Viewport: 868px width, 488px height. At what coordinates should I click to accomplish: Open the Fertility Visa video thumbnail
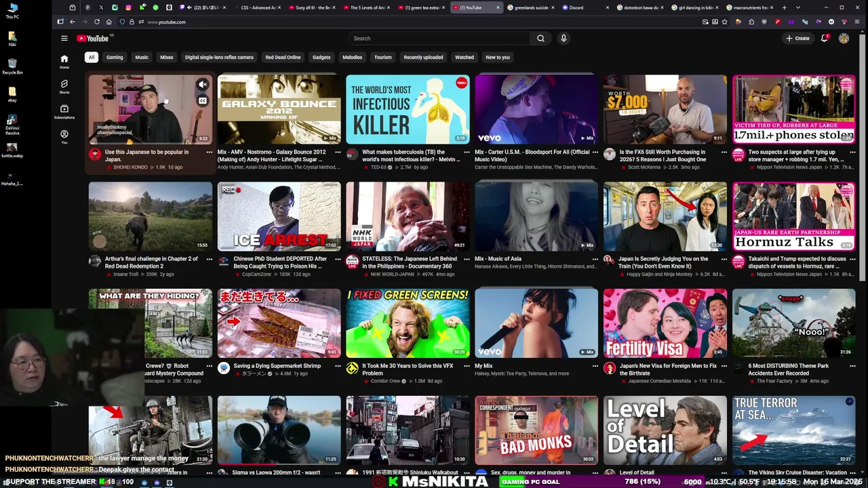pos(665,323)
